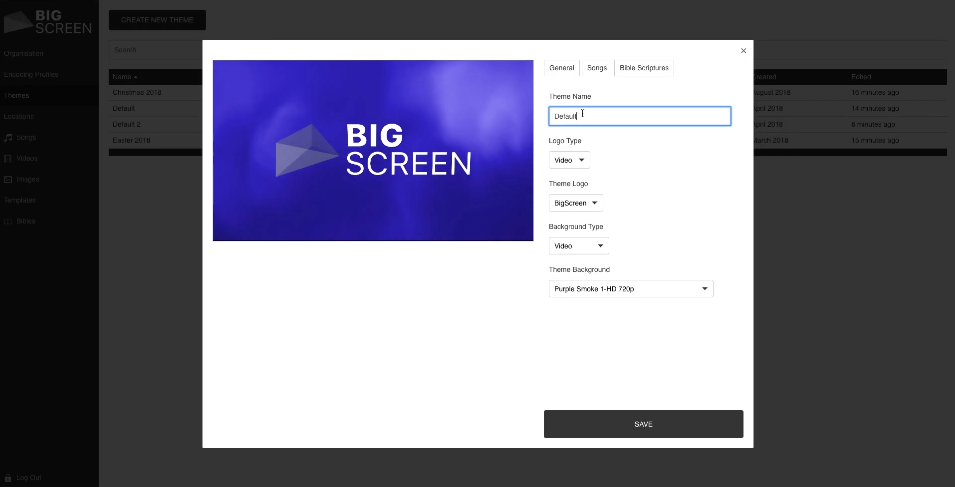Open Images in sidebar
955x487 pixels.
[x=27, y=180]
